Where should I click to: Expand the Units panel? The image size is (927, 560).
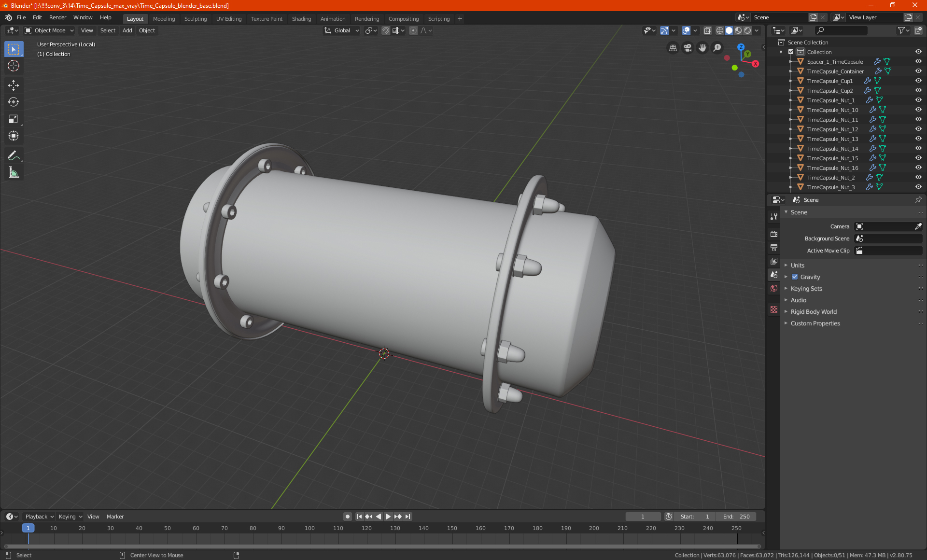coord(797,265)
